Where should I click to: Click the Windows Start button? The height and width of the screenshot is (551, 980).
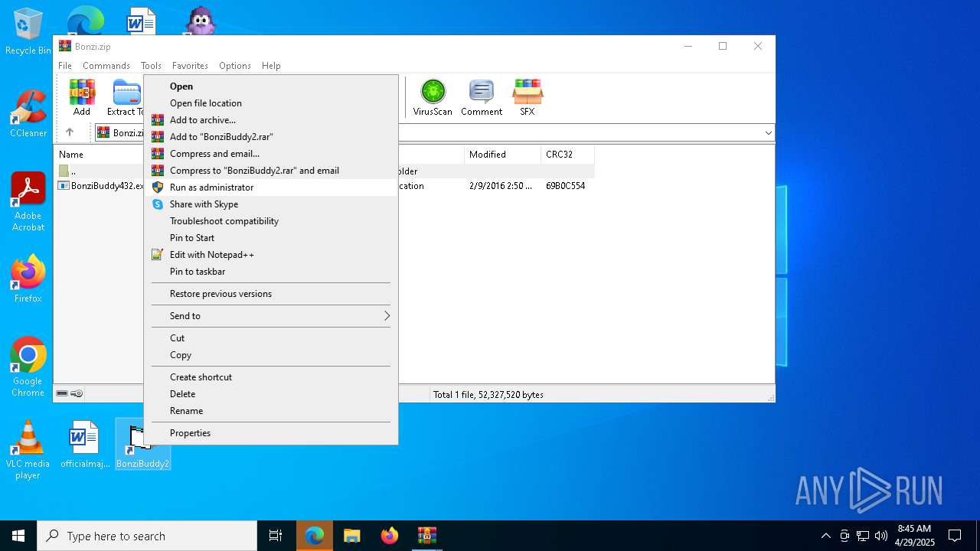pos(18,536)
